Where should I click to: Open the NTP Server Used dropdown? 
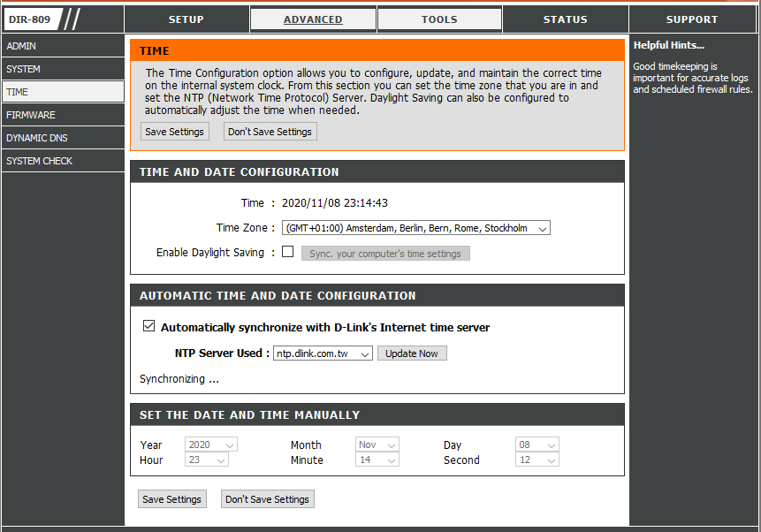click(323, 353)
